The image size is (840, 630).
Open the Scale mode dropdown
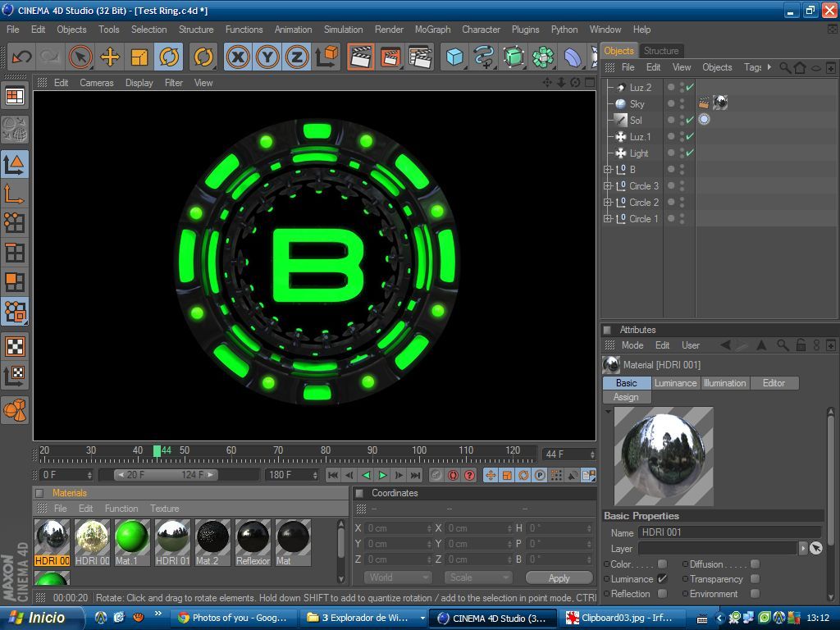point(478,577)
